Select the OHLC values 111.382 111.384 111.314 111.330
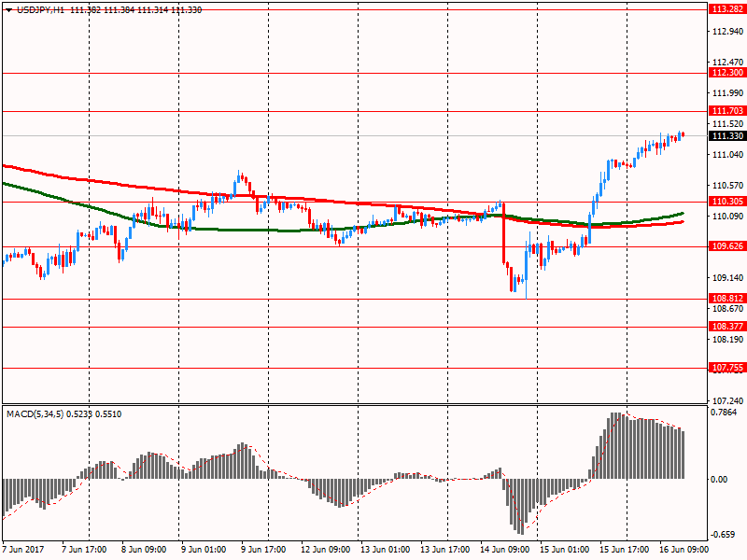 click(x=135, y=10)
